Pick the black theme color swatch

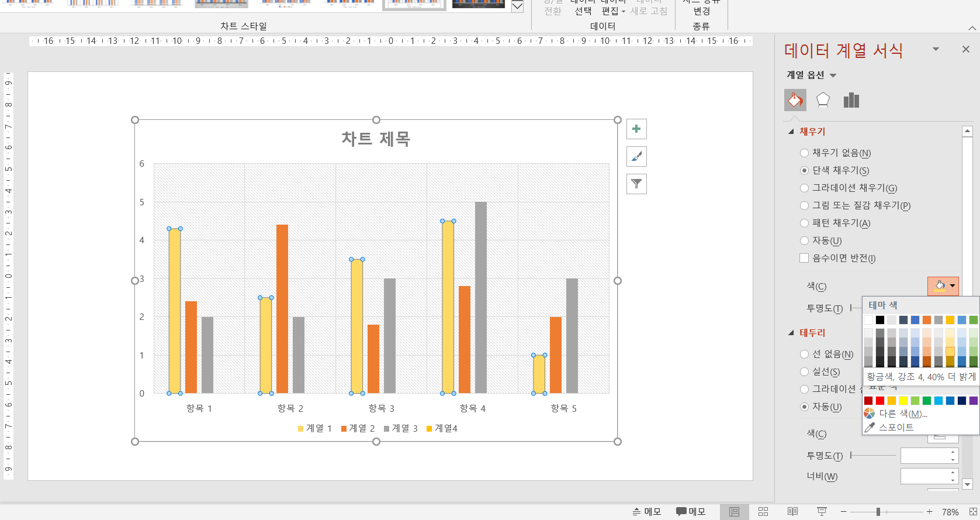coord(880,320)
